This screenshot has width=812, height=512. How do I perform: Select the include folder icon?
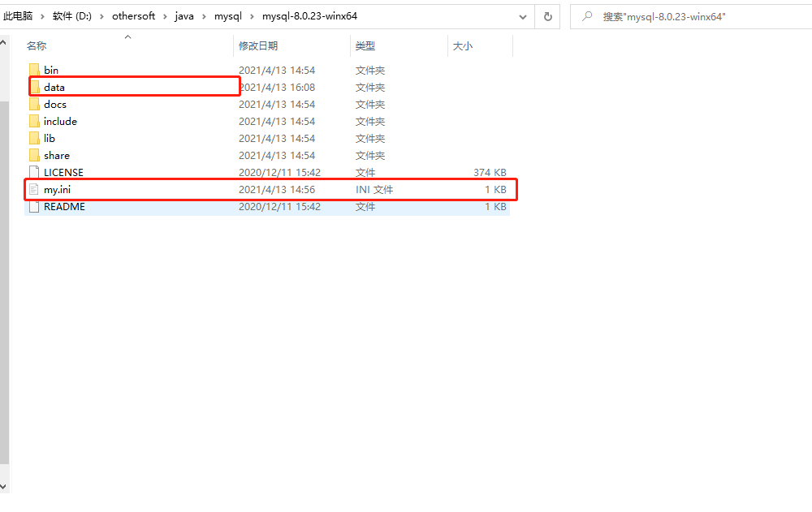click(34, 121)
